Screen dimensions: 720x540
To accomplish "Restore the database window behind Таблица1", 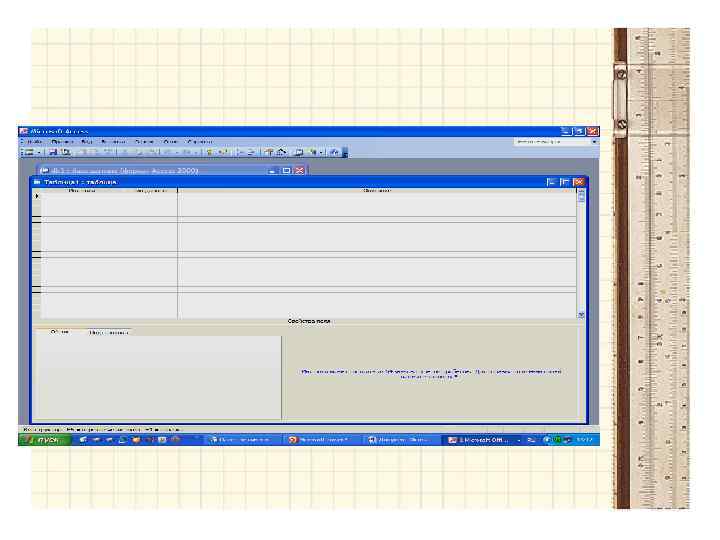I will tap(286, 170).
